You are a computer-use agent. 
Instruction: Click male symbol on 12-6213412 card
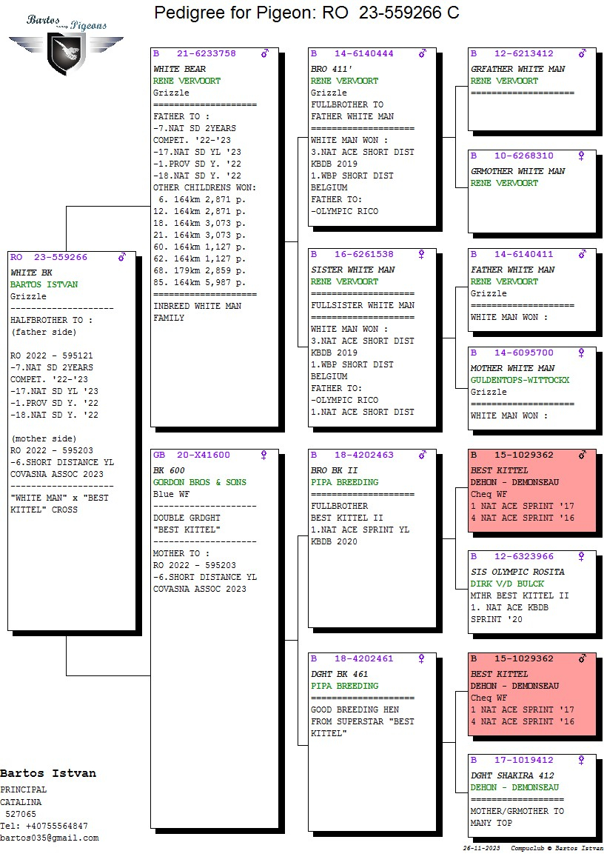coord(583,53)
